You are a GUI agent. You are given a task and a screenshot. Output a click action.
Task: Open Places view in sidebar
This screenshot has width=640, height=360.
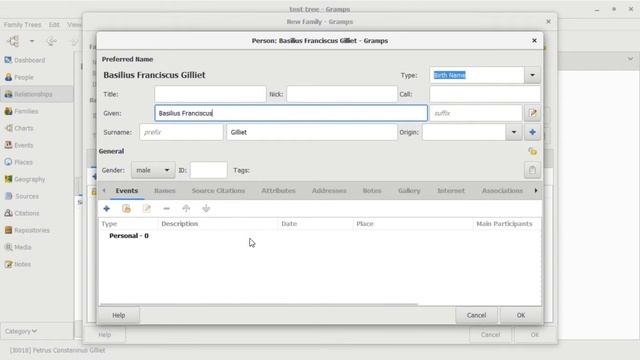point(18,162)
